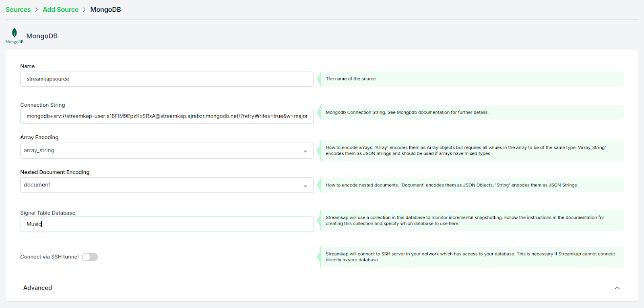
Task: Click the incremental snapshotting help text
Action: click(465, 221)
